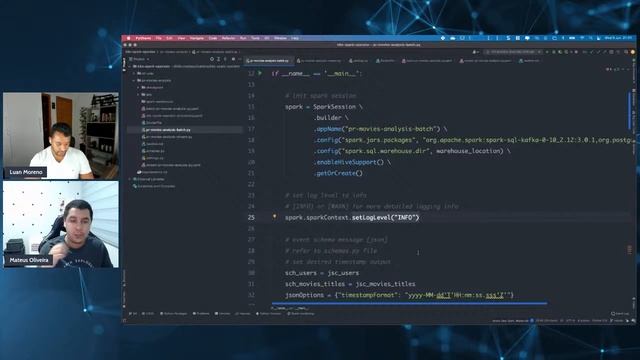Click jsonOptions variable on line 32
The width and height of the screenshot is (640, 360).
[304, 295]
